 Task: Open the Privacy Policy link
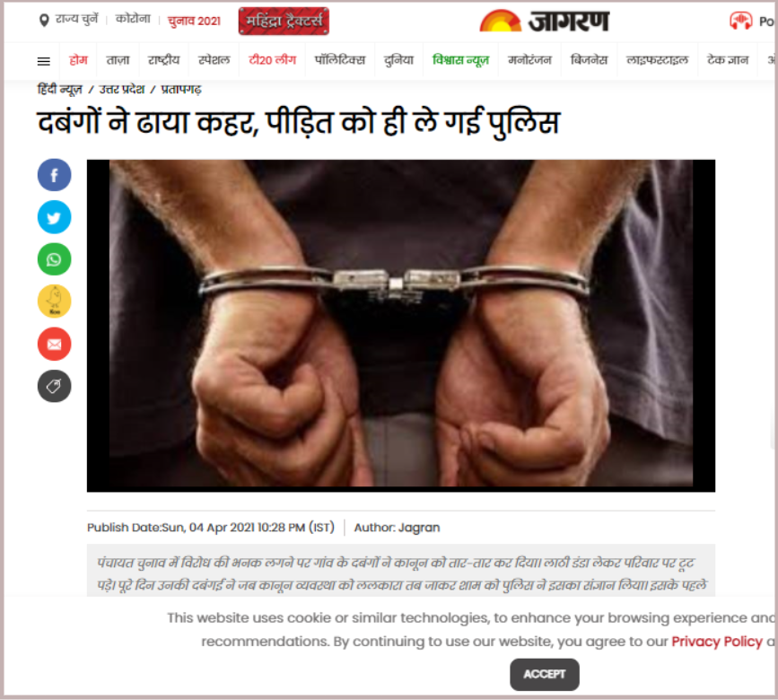tap(716, 642)
